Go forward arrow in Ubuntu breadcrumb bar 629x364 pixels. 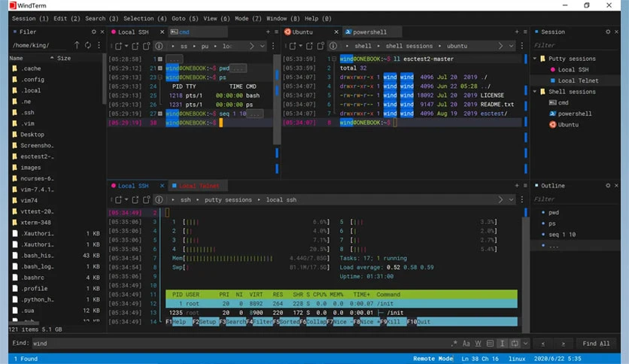coord(500,46)
